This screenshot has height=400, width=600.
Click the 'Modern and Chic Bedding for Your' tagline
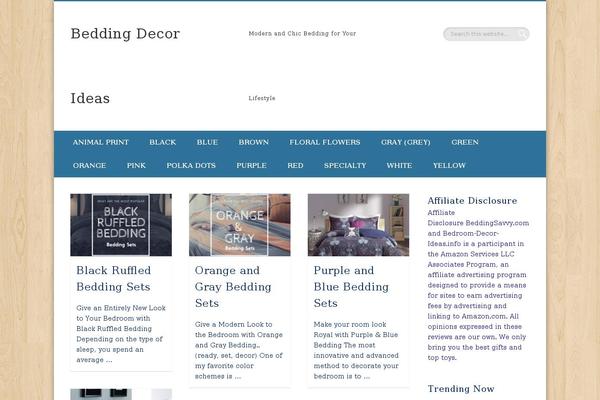302,34
